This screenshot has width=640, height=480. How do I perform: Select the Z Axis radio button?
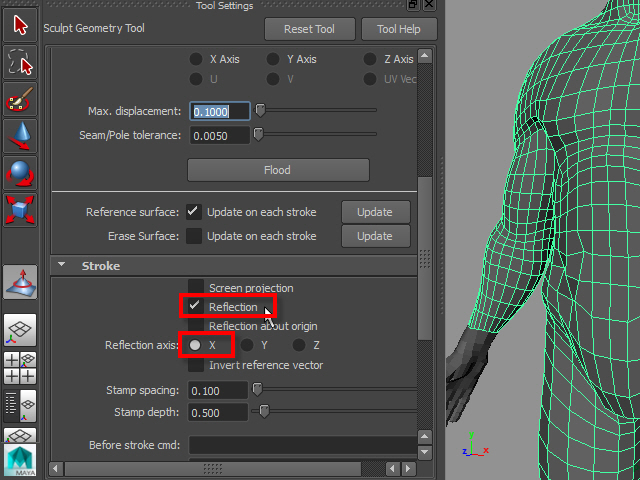371,60
